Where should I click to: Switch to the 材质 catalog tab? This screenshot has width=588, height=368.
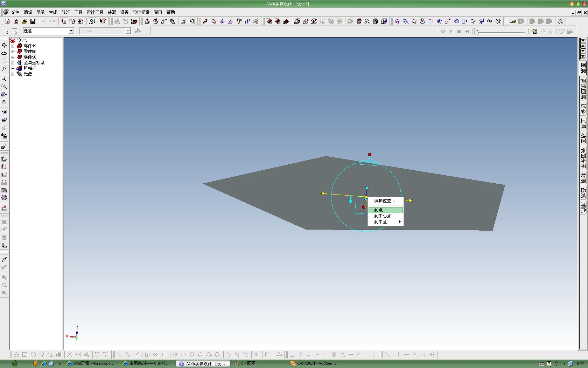coord(583,178)
